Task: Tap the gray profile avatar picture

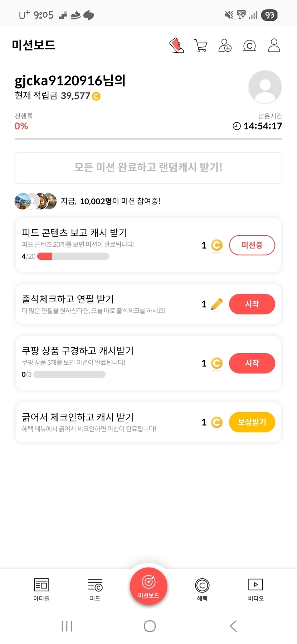Action: 265,87
